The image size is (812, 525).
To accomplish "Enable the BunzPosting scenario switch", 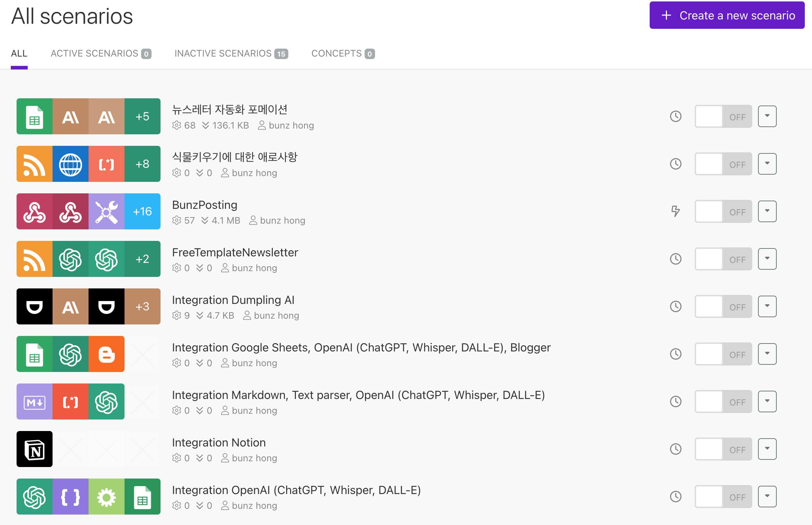I will (x=723, y=211).
